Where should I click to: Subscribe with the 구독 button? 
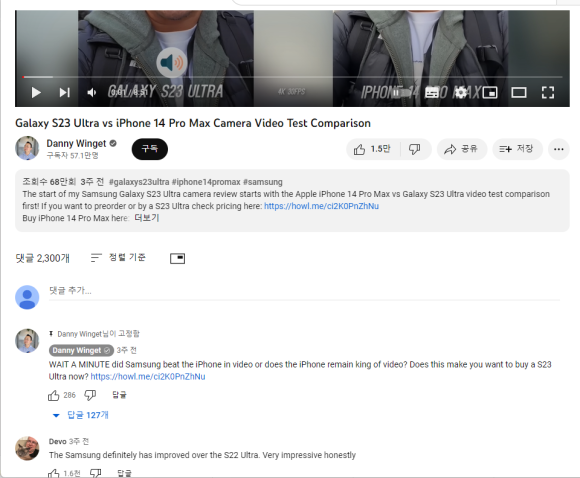coord(150,149)
